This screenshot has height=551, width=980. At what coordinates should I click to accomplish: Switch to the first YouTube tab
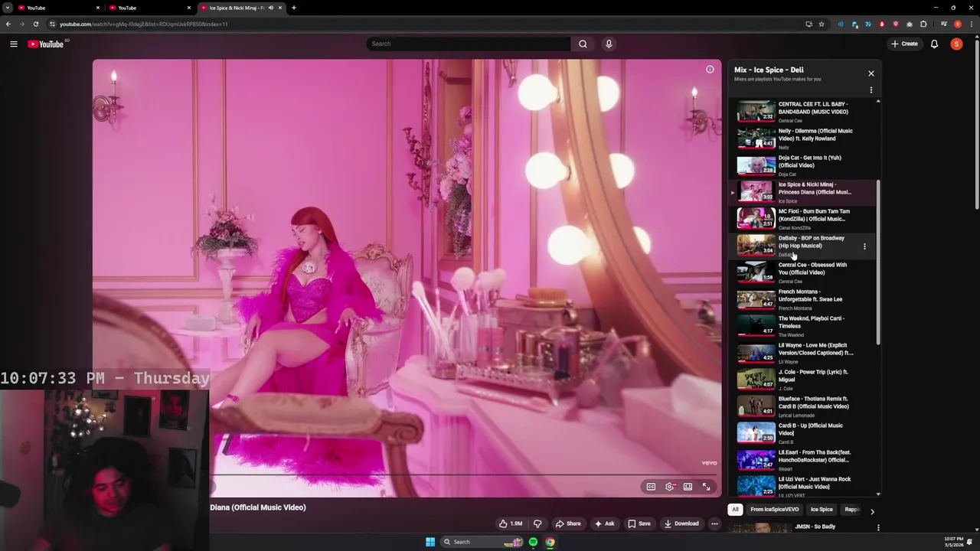[x=57, y=8]
